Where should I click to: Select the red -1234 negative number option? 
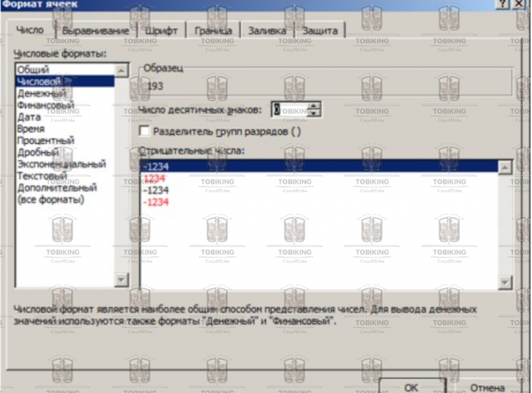pos(156,202)
